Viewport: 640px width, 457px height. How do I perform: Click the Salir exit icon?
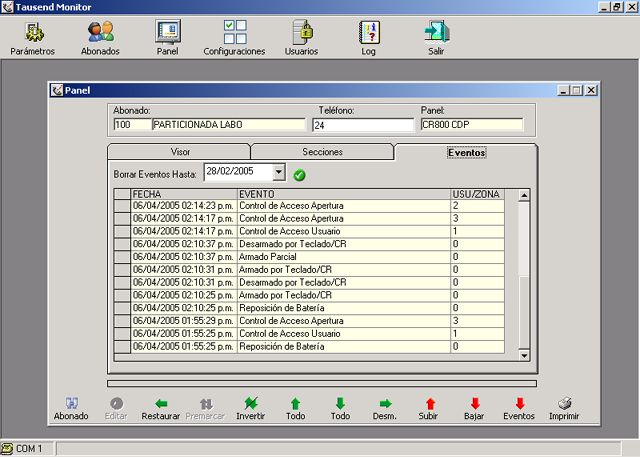tap(436, 32)
